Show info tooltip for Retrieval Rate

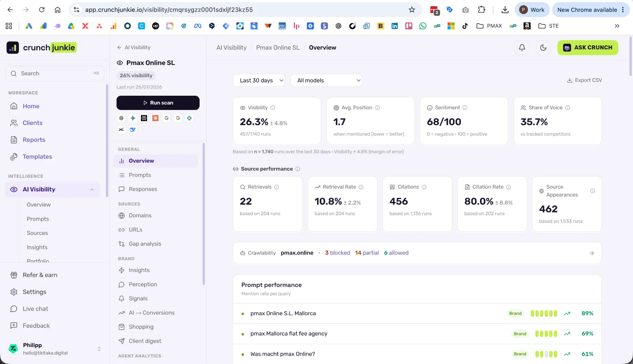[x=361, y=187]
